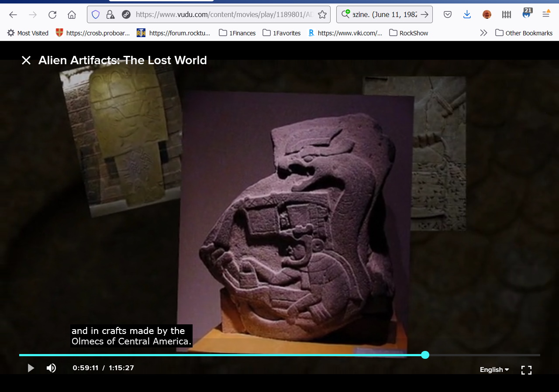The image size is (559, 392).
Task: Open crosb.proboards bookmark
Action: [x=93, y=33]
